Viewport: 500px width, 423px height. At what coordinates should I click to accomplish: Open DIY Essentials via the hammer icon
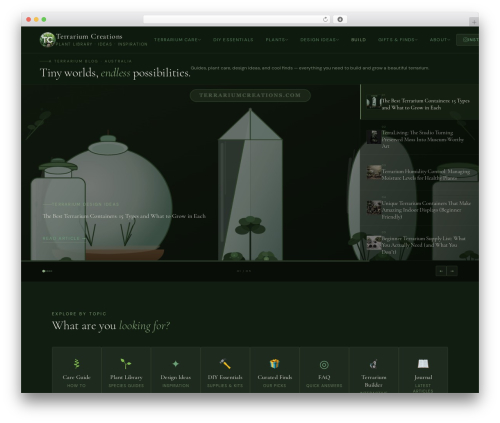point(225,364)
